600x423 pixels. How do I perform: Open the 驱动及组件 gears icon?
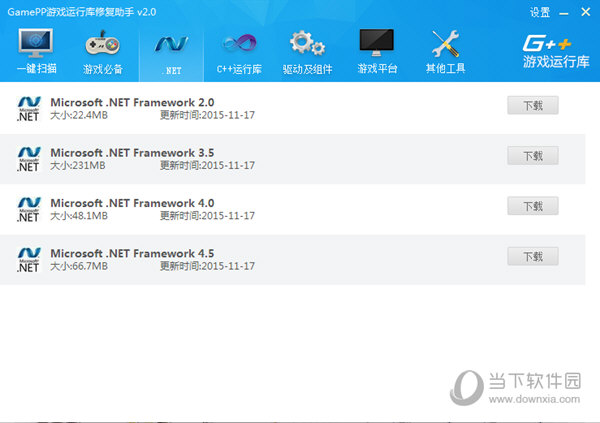[307, 43]
